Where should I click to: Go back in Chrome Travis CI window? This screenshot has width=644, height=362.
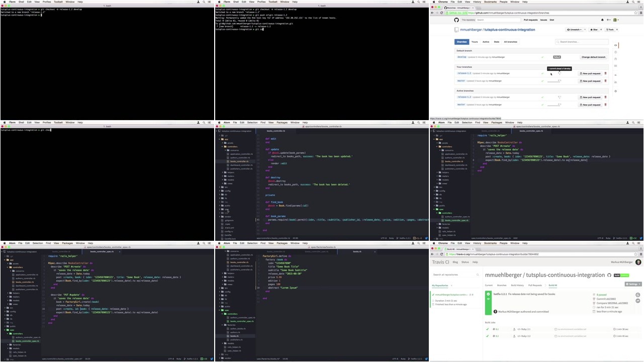[x=432, y=254]
